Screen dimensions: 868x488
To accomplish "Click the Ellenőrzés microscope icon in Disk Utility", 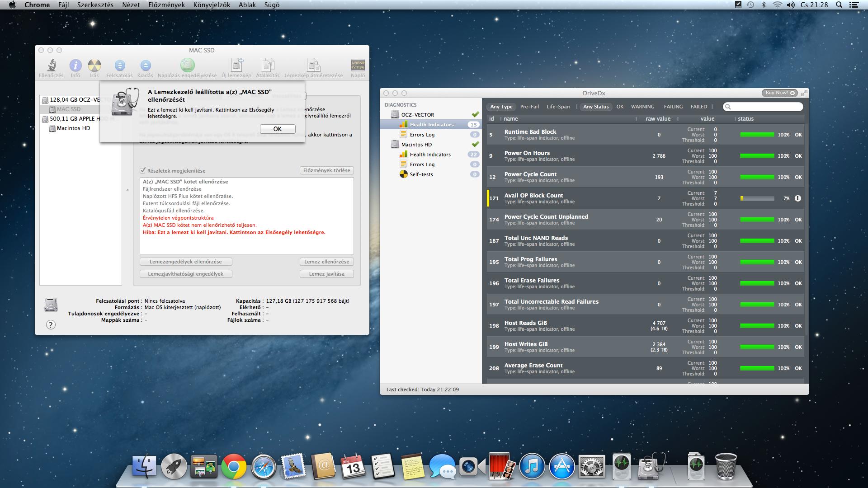I will [51, 66].
